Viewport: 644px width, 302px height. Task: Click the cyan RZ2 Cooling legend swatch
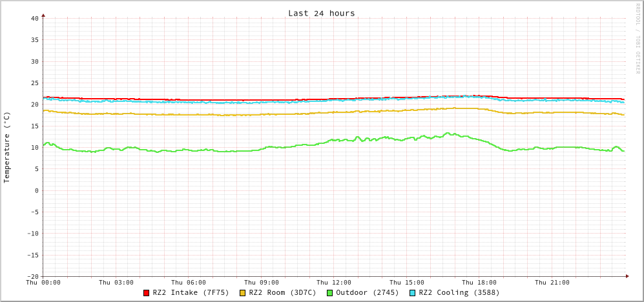[413, 293]
